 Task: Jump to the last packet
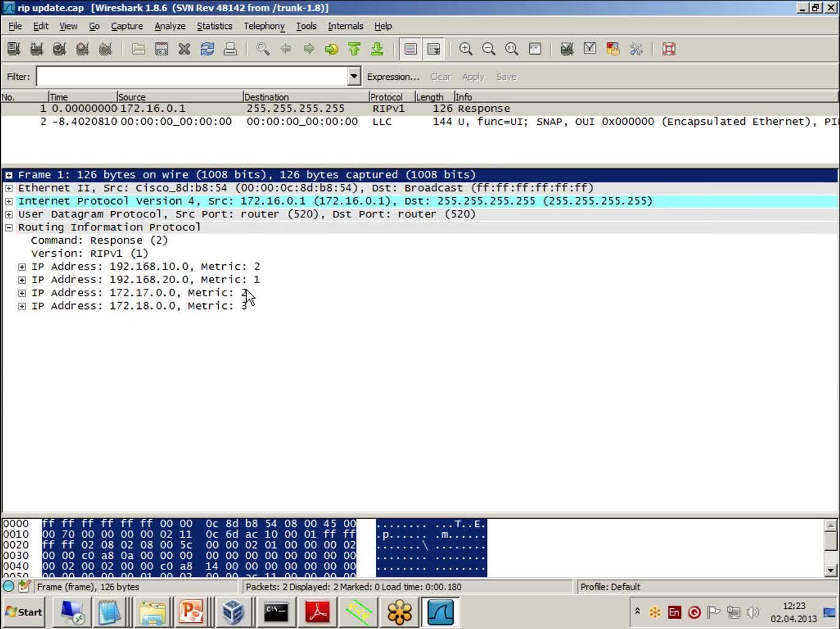point(377,49)
